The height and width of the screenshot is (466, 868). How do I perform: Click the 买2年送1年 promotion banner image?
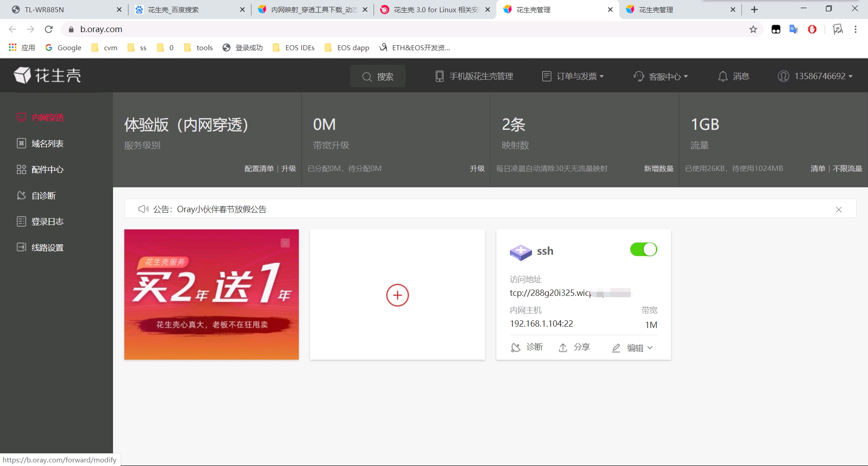coord(212,295)
